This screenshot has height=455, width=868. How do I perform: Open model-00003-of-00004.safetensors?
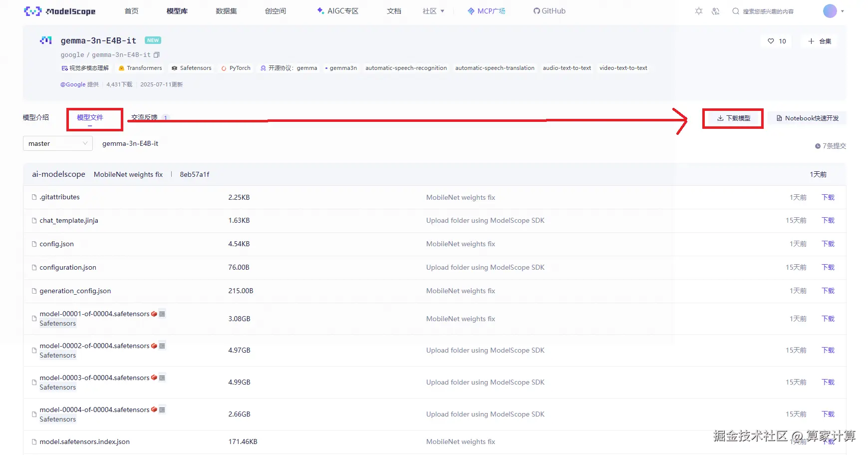94,378
